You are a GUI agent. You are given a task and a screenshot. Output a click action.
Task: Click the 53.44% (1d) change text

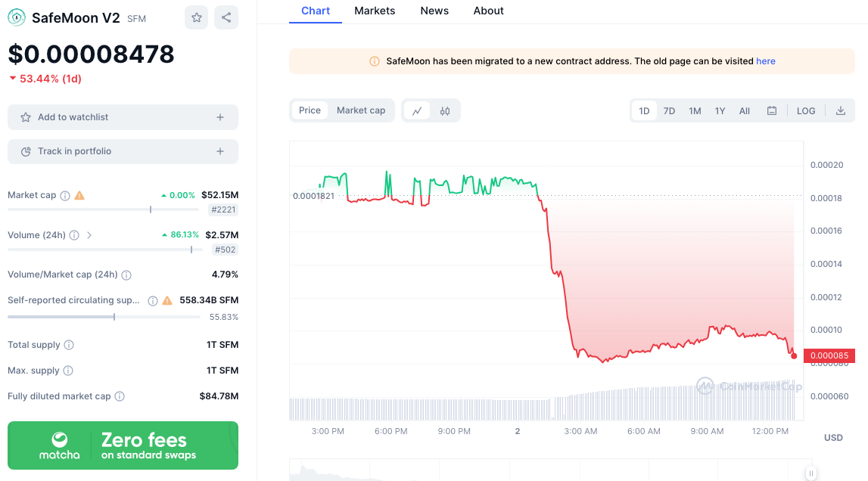tap(51, 79)
